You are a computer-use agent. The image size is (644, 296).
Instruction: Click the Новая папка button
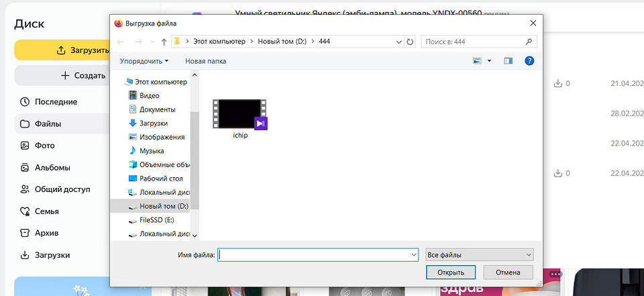point(205,61)
